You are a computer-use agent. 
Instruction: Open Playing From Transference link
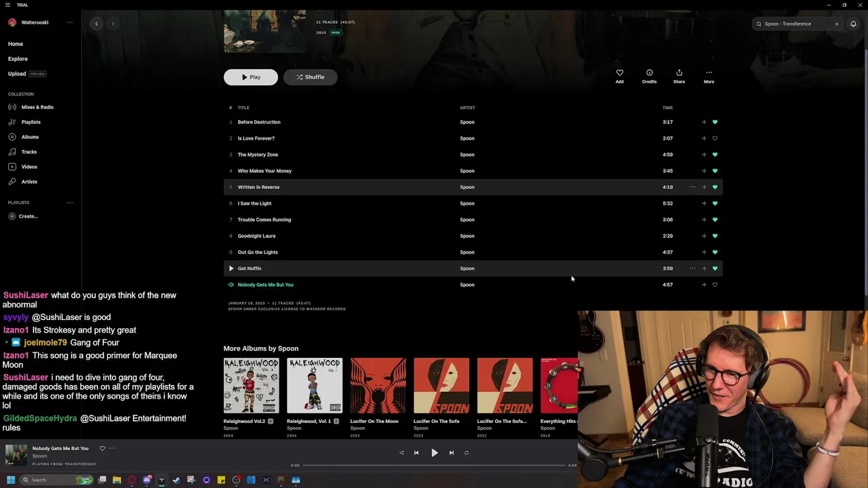tap(64, 464)
